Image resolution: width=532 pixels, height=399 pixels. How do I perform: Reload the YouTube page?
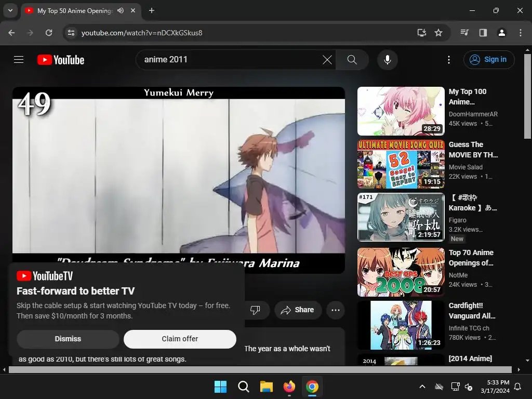click(x=49, y=33)
